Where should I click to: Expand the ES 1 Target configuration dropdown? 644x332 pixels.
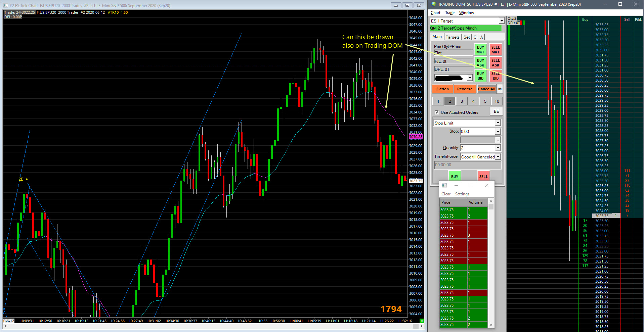502,21
